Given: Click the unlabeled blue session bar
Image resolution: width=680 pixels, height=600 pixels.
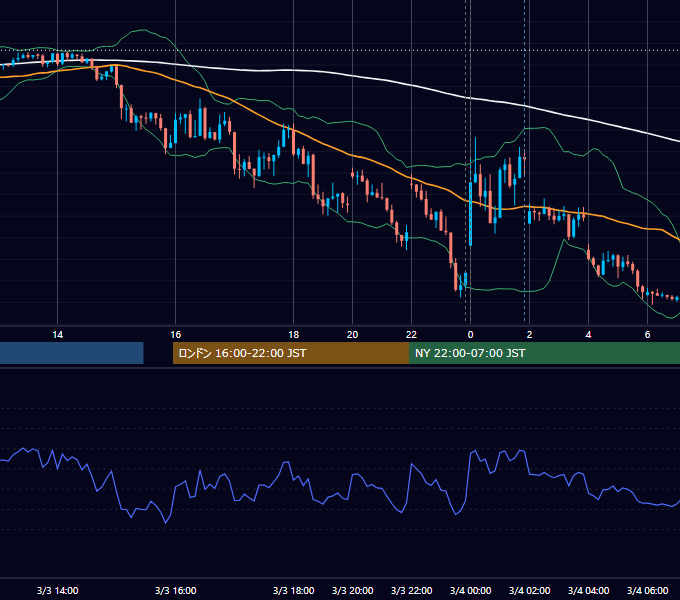Looking at the screenshot, I should click(x=72, y=353).
